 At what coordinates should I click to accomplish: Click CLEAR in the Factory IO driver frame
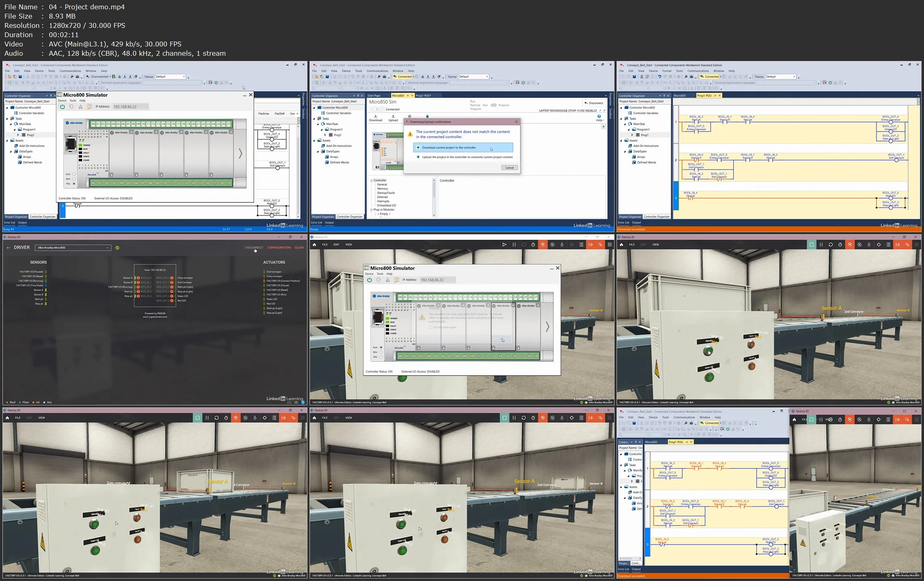(299, 248)
